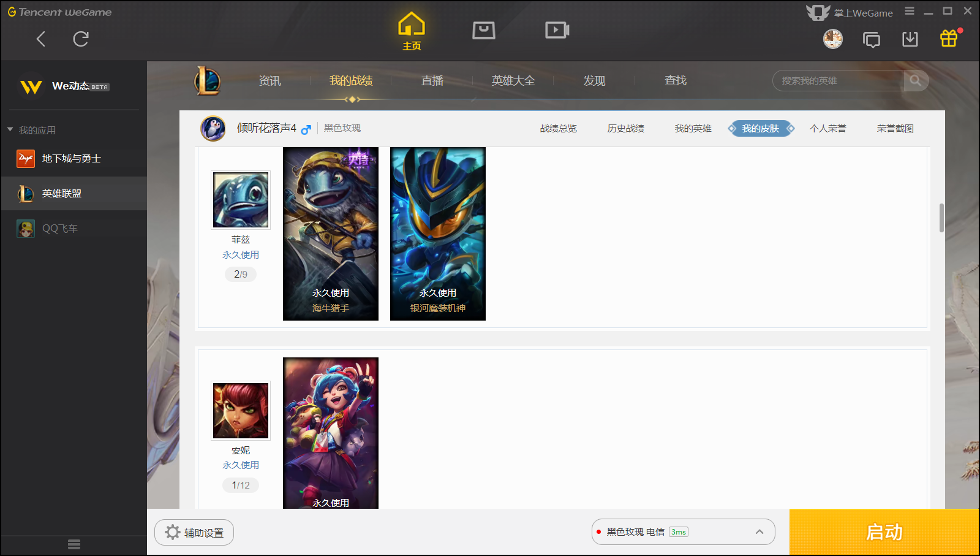Switch to 我的英雄 sub-tab
The image size is (980, 556).
[x=693, y=129]
